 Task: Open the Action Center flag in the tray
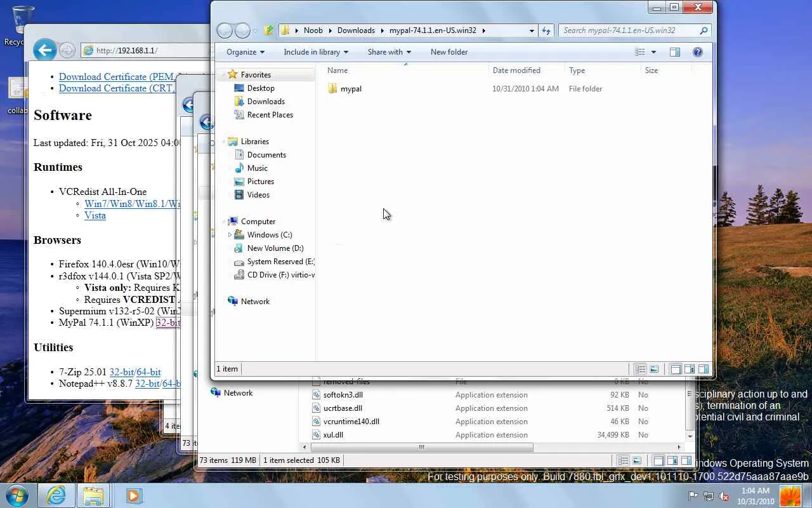coord(694,496)
